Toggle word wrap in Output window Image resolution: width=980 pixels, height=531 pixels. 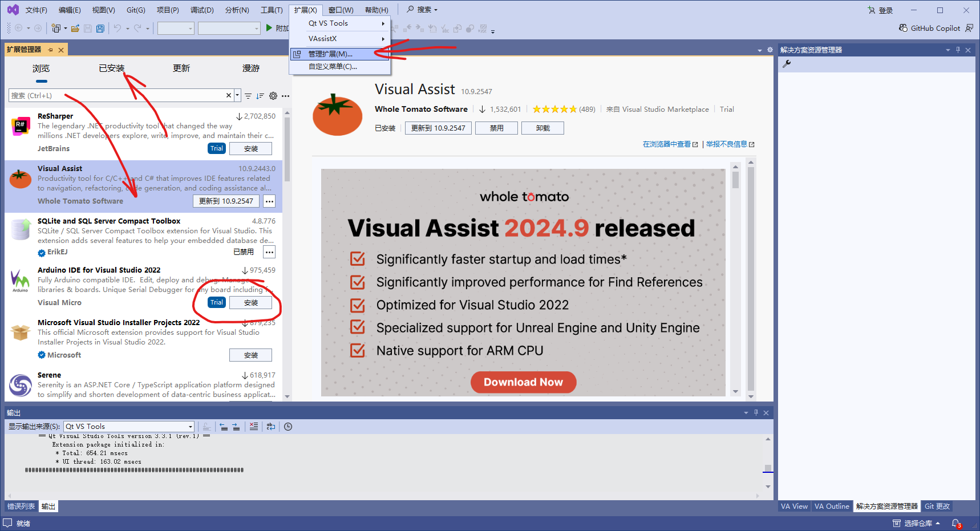coord(271,426)
